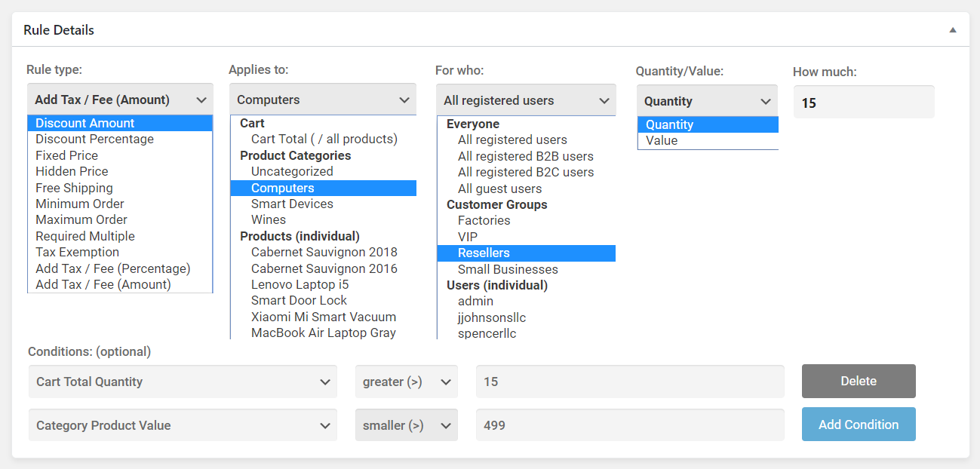Screen dimensions: 980x469
Task: Select product Cabernet Sauvignon 2016
Action: coord(324,268)
